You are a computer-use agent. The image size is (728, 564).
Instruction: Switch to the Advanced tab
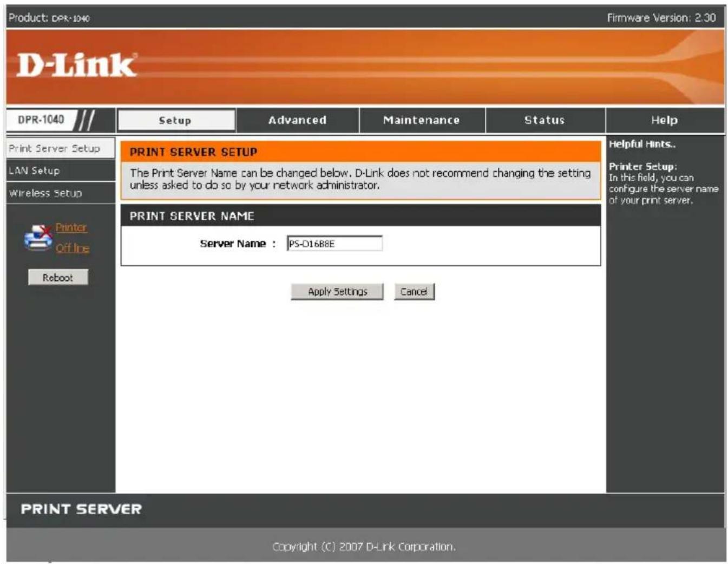[x=297, y=120]
